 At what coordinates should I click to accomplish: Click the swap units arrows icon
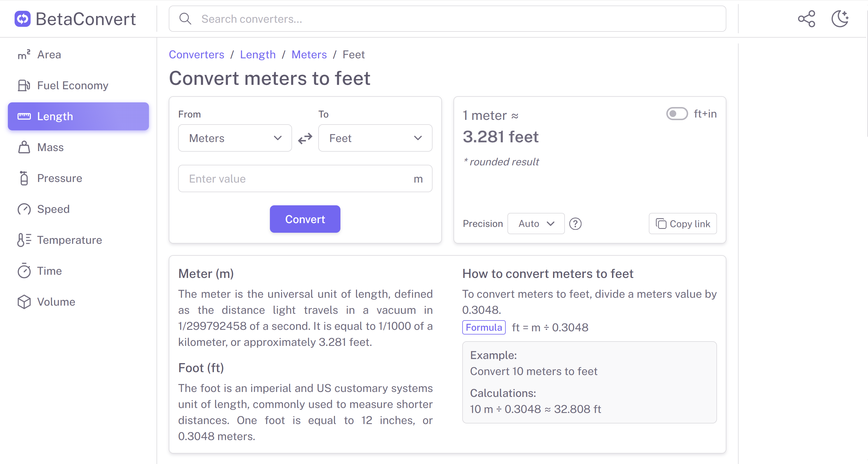(305, 138)
